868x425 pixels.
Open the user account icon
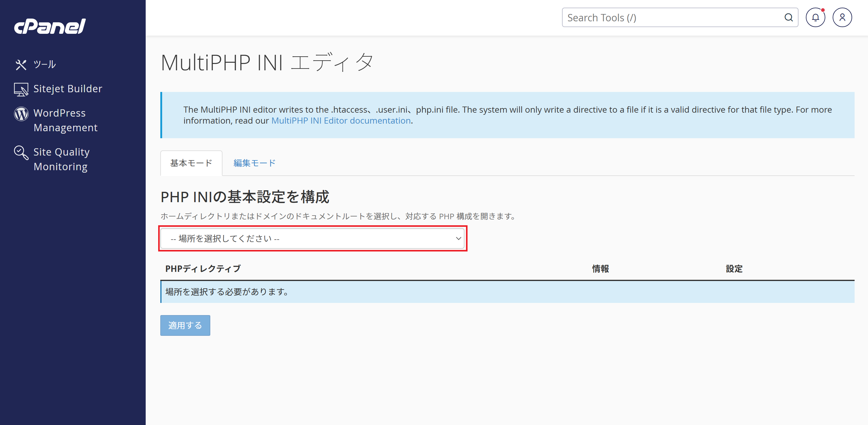842,17
